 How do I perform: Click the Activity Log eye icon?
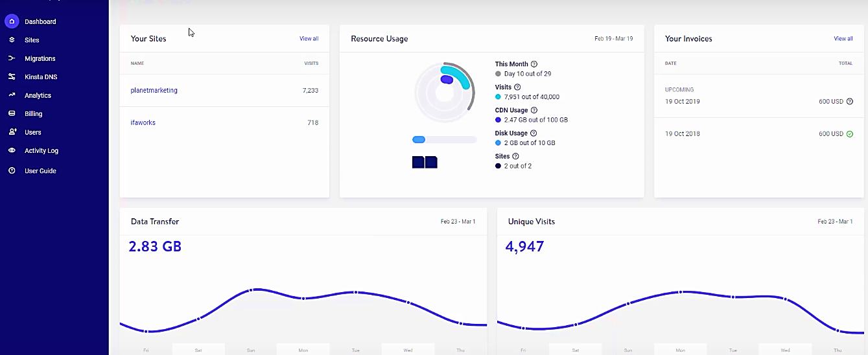pos(12,150)
